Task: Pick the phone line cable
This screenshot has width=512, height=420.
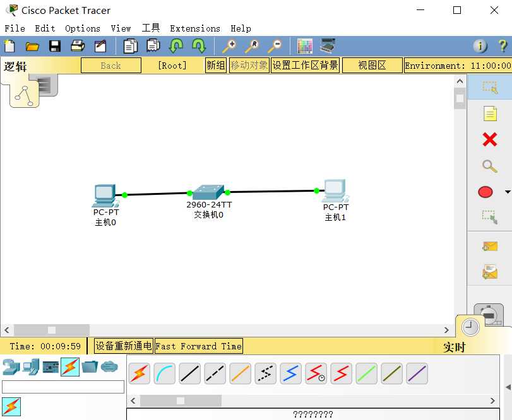Action: [x=265, y=373]
